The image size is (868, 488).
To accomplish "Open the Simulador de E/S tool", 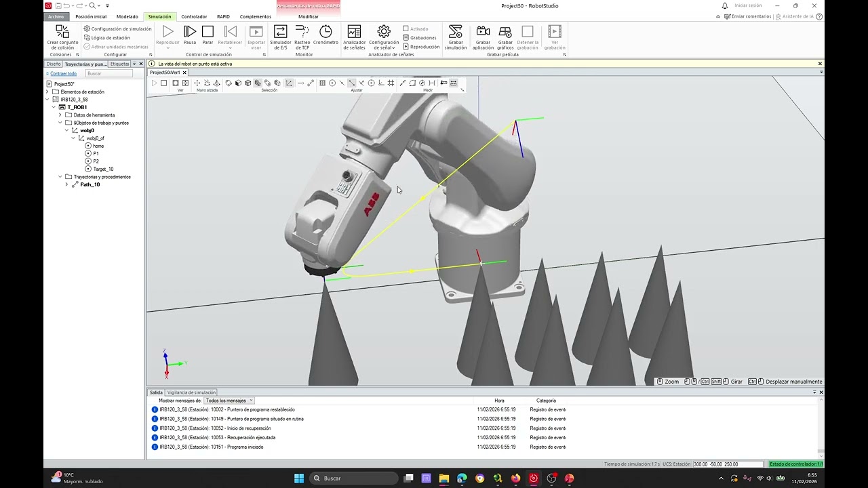I will pyautogui.click(x=280, y=37).
